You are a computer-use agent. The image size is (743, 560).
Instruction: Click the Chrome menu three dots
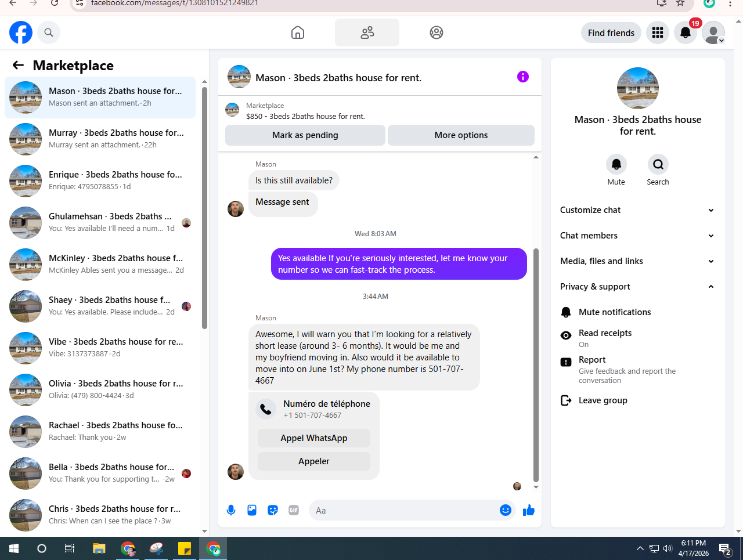click(x=730, y=3)
